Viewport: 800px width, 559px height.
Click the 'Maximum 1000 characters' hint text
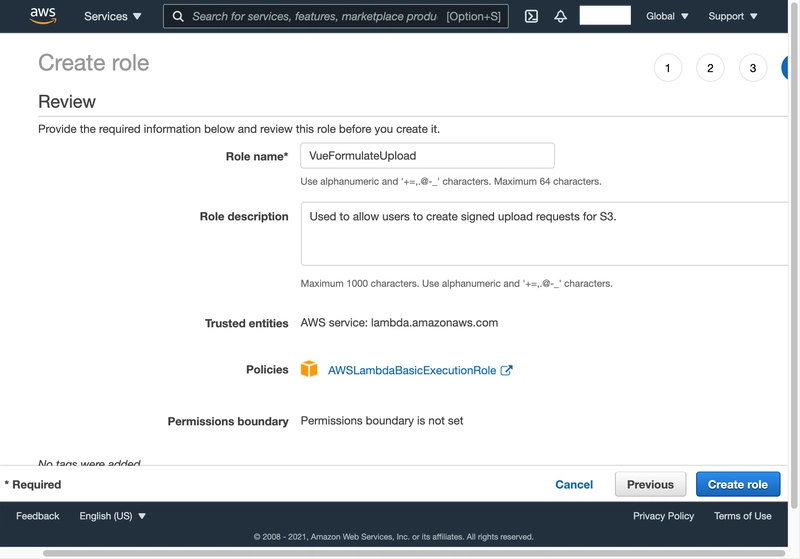(x=359, y=284)
